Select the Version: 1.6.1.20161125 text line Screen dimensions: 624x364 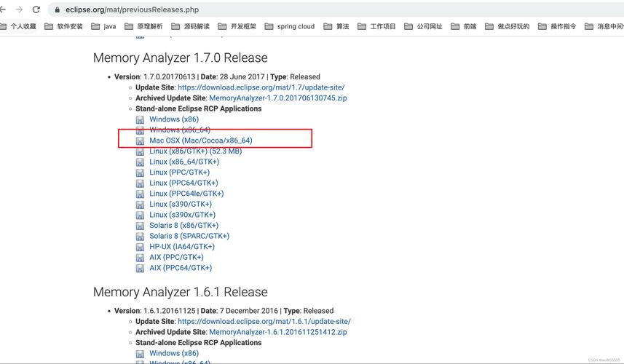224,311
